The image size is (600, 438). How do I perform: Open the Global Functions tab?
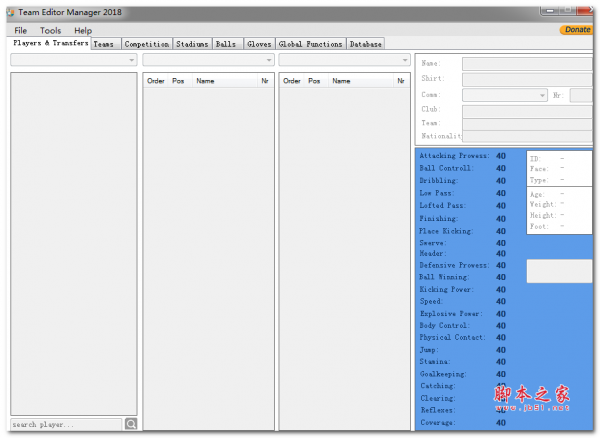[x=310, y=44]
